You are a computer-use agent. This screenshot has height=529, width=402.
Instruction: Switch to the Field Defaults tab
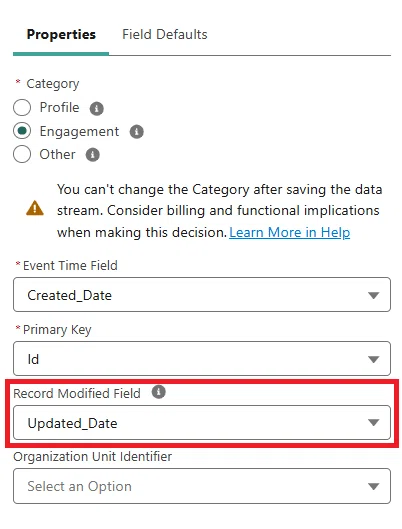165,34
